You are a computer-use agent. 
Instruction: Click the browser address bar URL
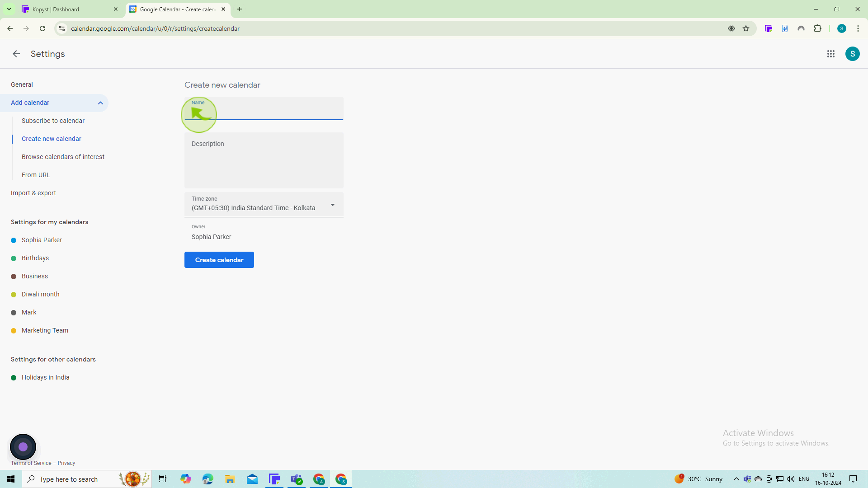click(x=155, y=28)
